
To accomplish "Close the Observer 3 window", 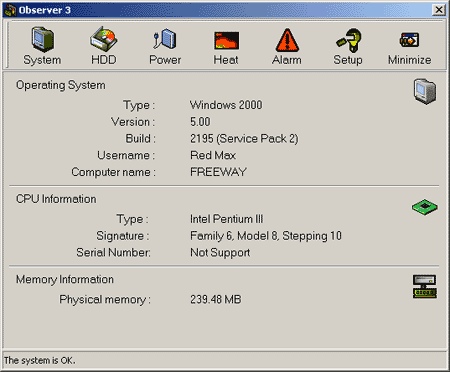I will [x=439, y=10].
